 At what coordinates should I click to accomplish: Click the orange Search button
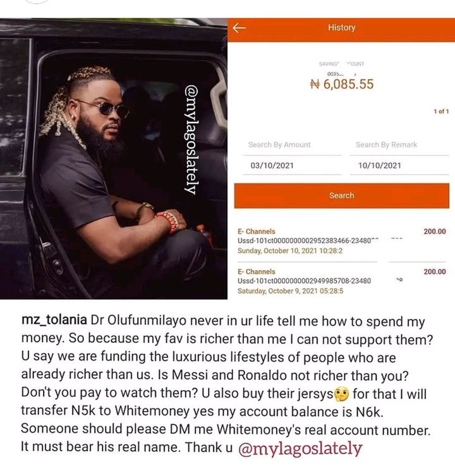pos(342,196)
